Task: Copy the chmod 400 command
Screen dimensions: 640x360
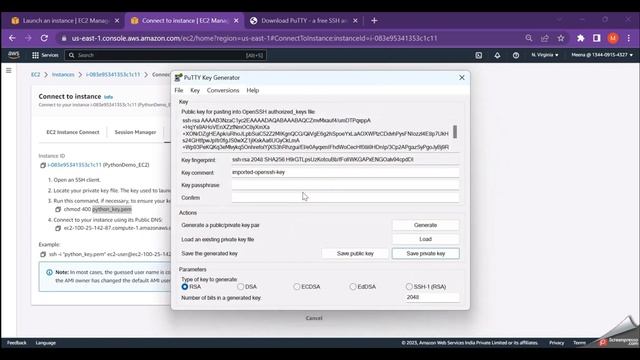Action: coord(58,209)
